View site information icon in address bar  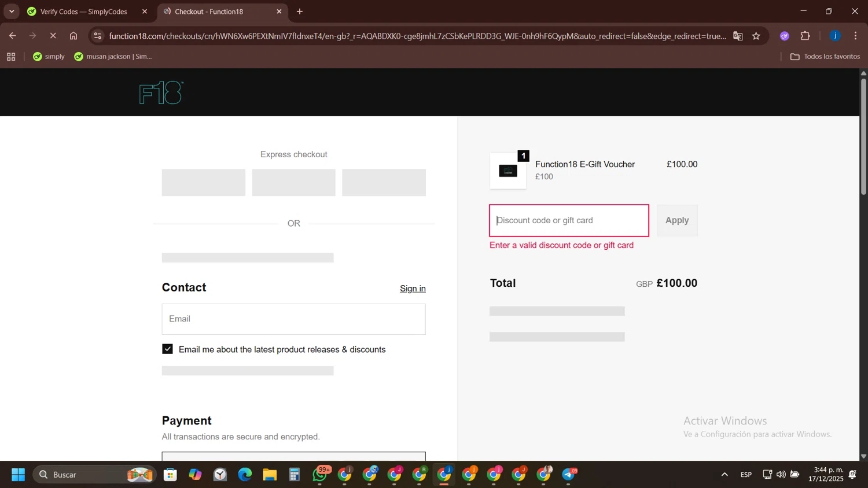click(x=98, y=36)
